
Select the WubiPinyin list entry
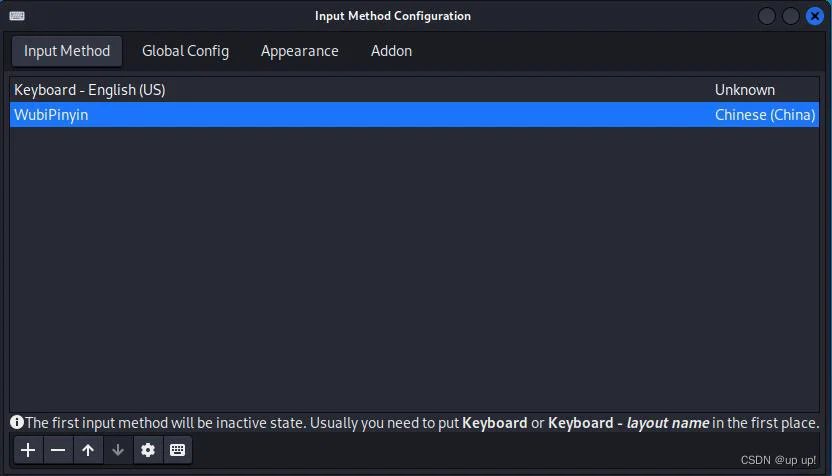pos(414,115)
